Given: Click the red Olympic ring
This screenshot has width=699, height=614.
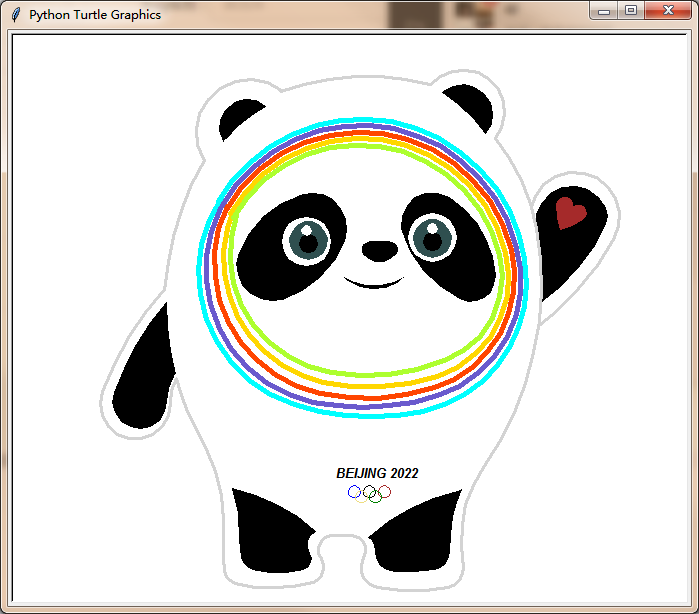Looking at the screenshot, I should pos(384,492).
